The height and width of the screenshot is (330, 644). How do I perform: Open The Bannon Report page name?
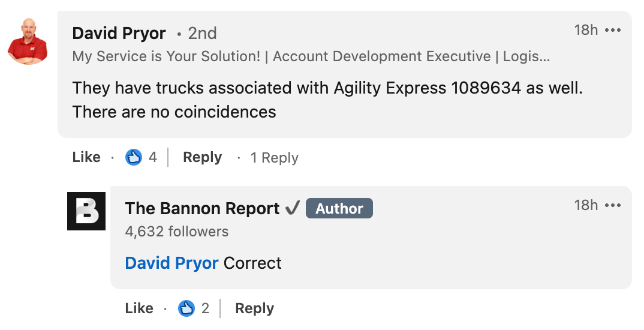pos(202,208)
